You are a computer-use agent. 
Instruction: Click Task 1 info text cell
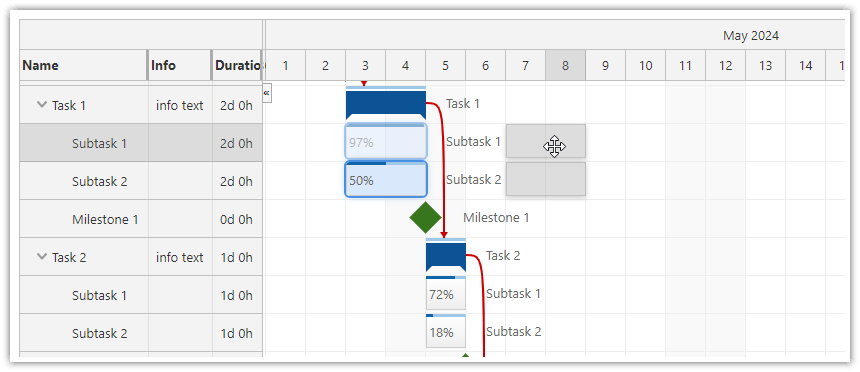pos(180,105)
